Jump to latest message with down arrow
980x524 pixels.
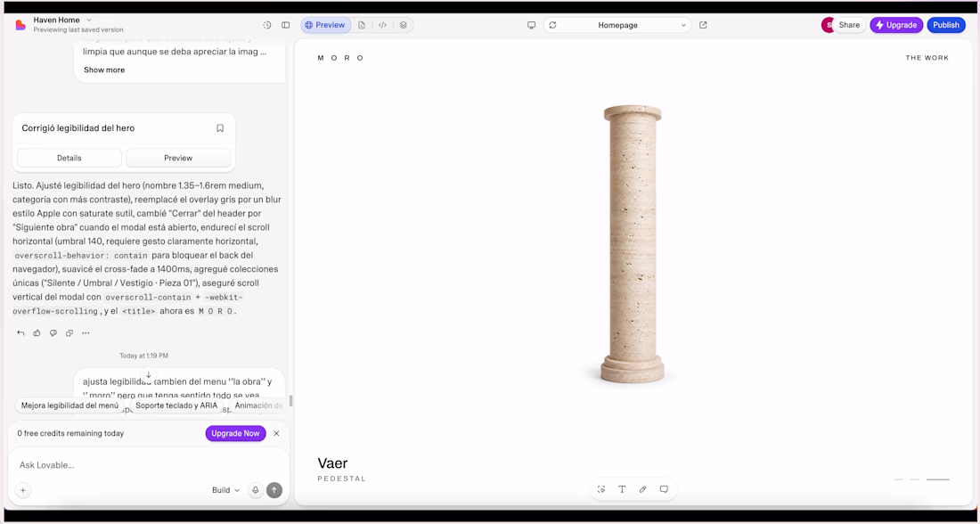coord(148,375)
